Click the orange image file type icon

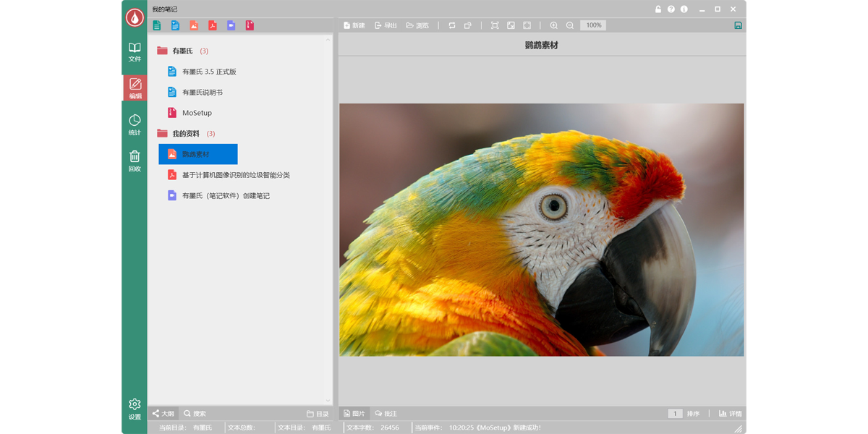click(194, 25)
